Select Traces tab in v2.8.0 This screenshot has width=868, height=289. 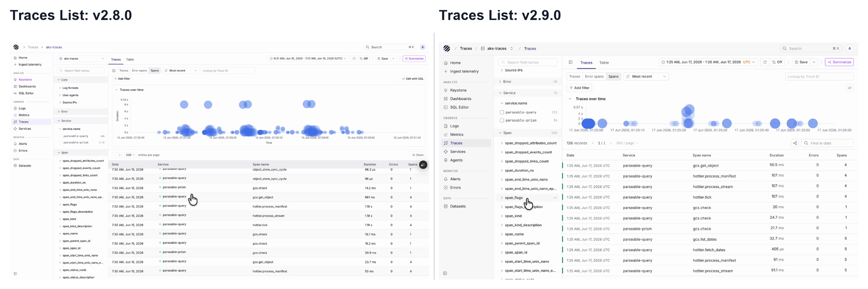tap(116, 59)
